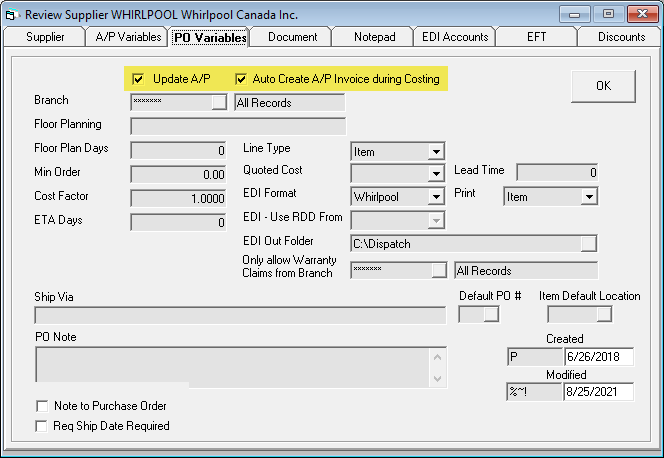Expand EDI - Use RDD From dropdown
Screen dimensions: 664x458
click(x=436, y=220)
